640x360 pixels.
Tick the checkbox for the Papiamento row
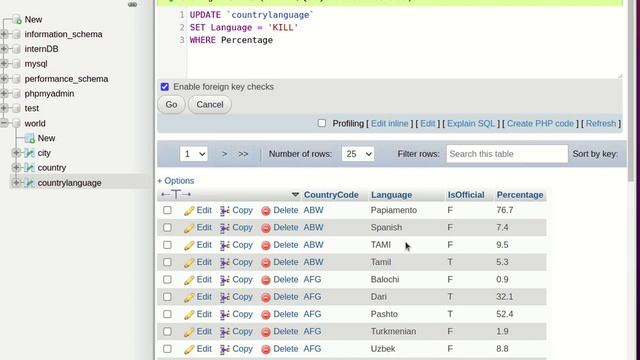167,210
